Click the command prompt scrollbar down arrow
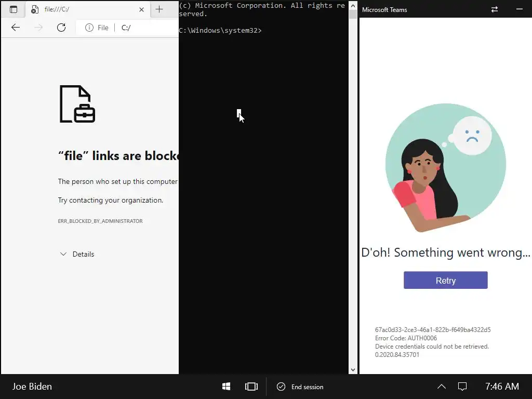The width and height of the screenshot is (532, 399). (x=353, y=370)
